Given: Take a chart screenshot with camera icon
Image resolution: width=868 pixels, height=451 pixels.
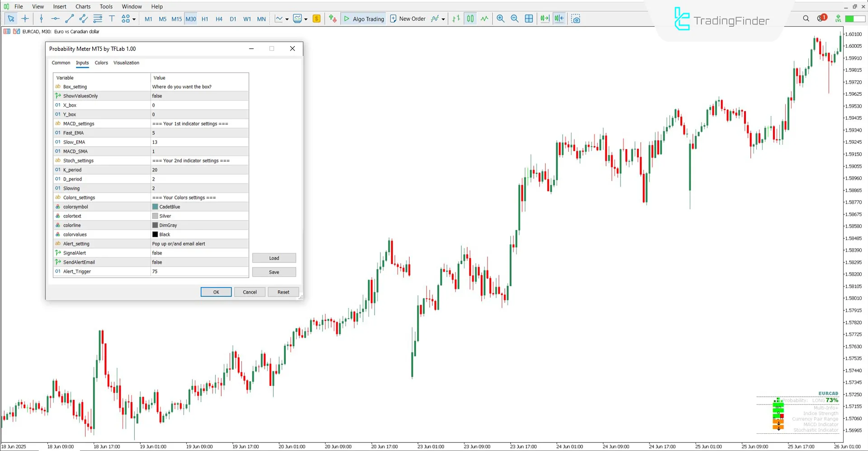Looking at the screenshot, I should click(x=575, y=19).
